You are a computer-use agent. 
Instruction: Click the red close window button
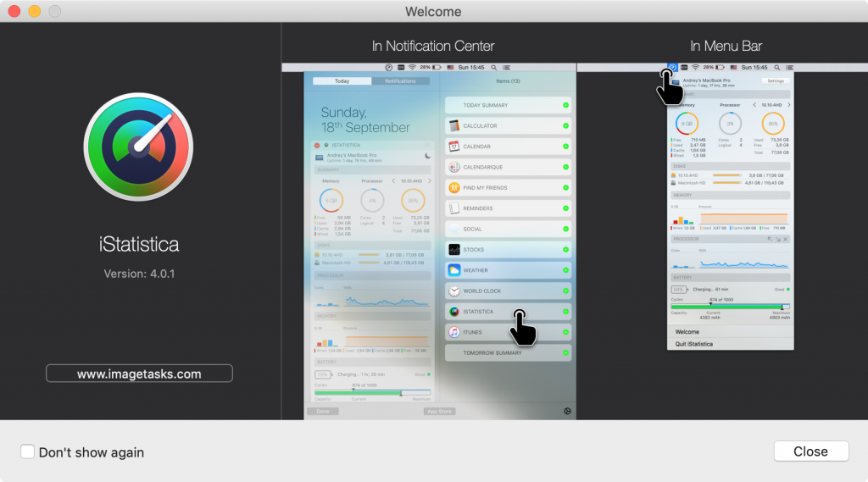[14, 11]
